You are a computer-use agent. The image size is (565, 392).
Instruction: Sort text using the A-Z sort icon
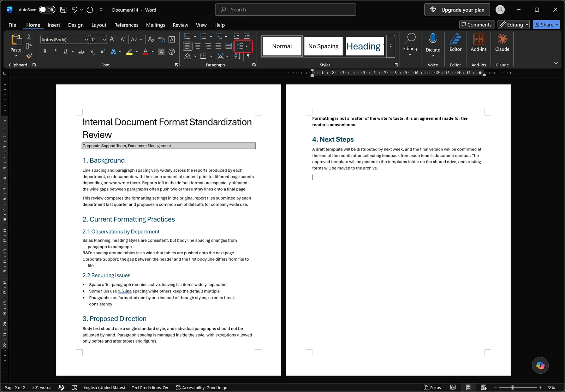(x=237, y=56)
